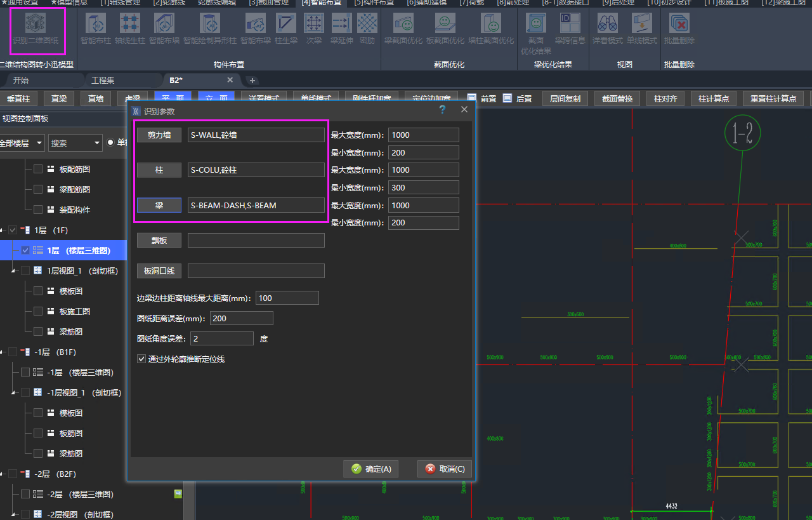Click the 密肋 tool icon
The image size is (812, 520).
point(367,24)
